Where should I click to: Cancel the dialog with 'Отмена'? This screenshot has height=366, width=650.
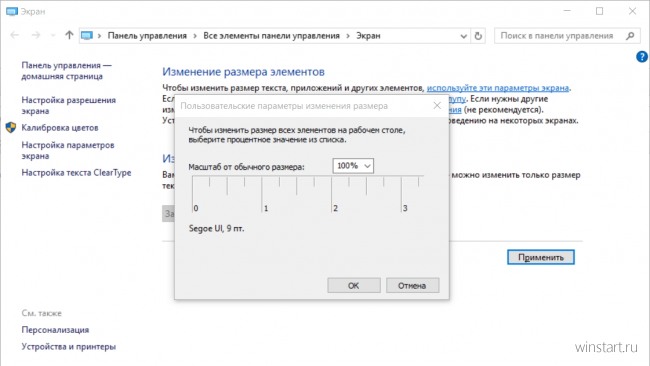[x=412, y=285]
